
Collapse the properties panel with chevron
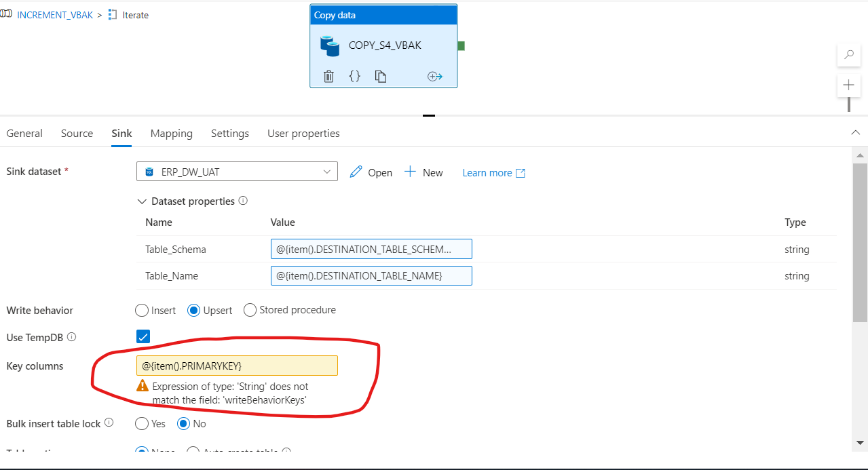click(x=856, y=133)
